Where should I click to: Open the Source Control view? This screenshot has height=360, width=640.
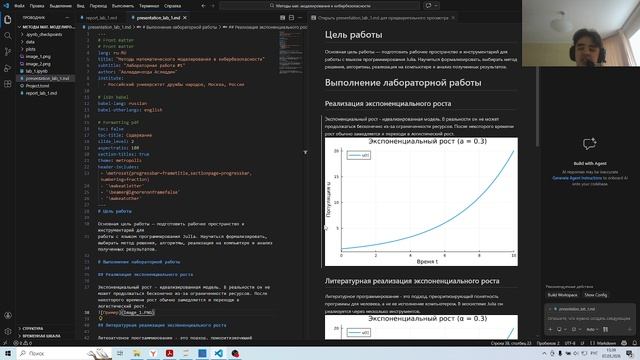(x=7, y=52)
